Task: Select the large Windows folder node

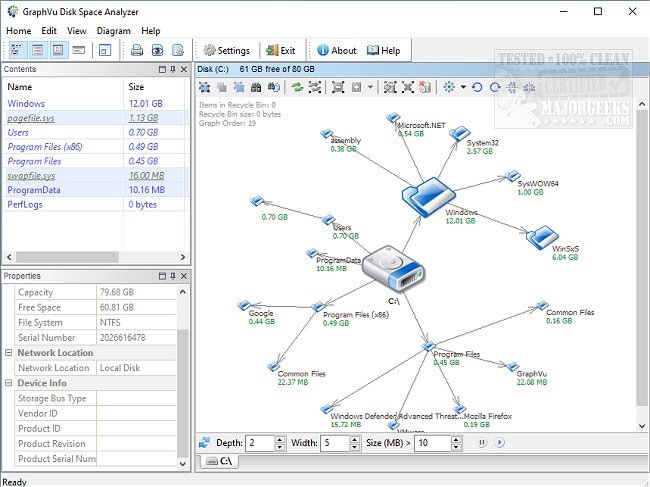Action: (429, 196)
